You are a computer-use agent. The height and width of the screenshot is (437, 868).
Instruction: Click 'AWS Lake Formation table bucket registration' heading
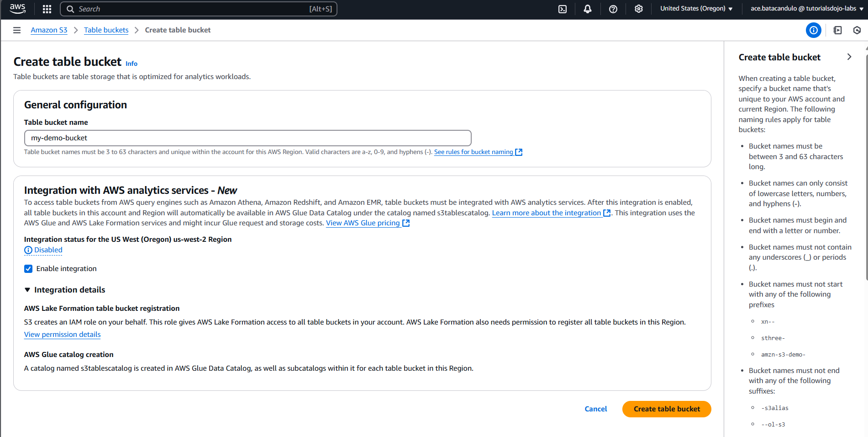click(x=102, y=309)
